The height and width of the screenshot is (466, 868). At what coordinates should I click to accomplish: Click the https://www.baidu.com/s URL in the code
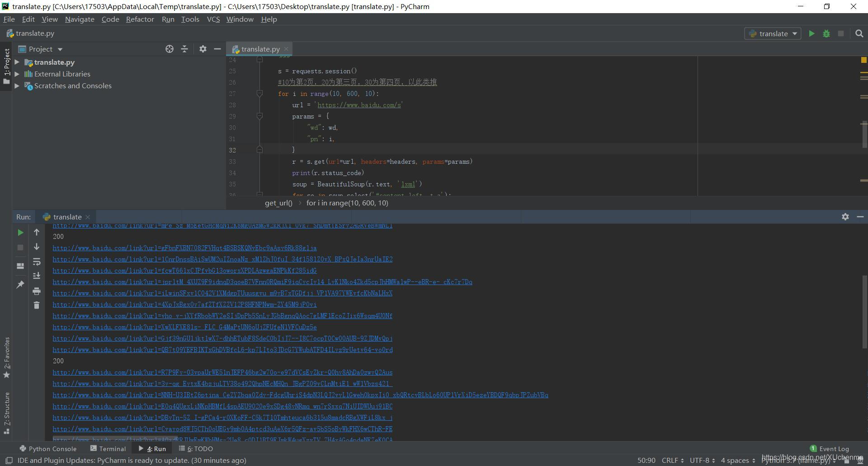[x=359, y=105]
